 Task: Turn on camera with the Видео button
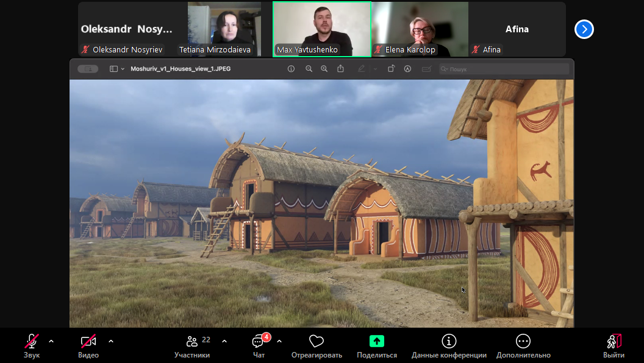(88, 345)
